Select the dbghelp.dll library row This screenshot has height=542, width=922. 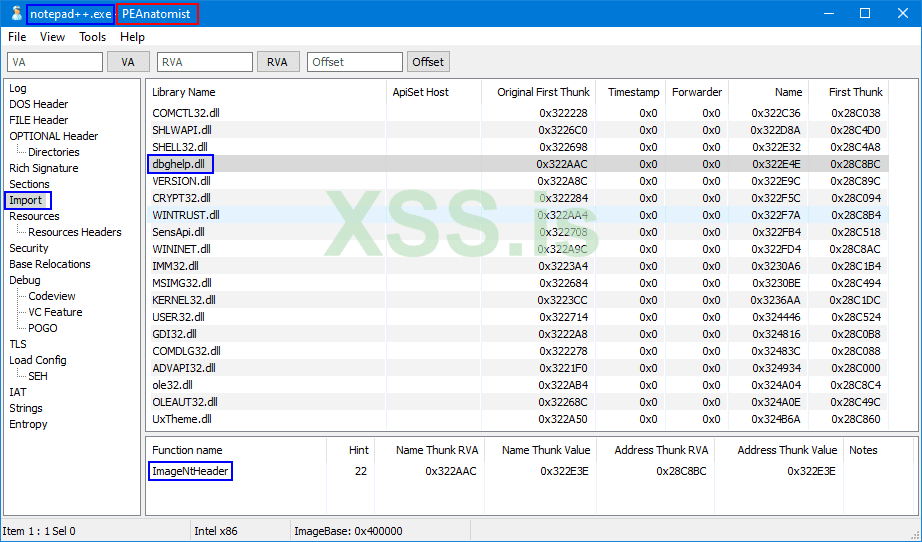click(517, 164)
